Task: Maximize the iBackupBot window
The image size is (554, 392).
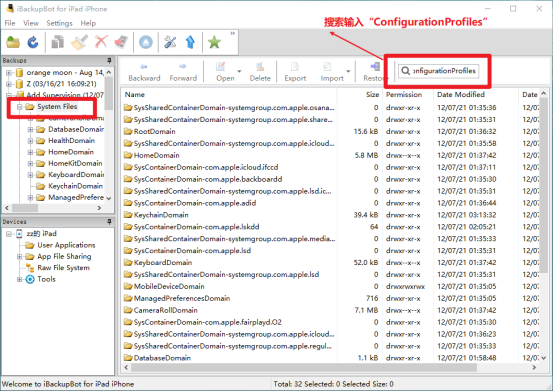Action: (x=513, y=9)
